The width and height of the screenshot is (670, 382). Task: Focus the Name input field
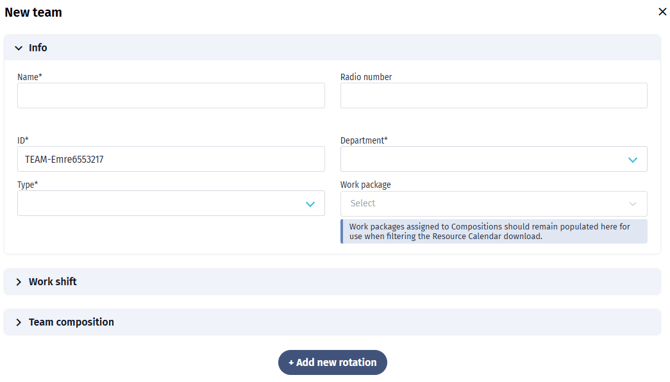tap(171, 95)
